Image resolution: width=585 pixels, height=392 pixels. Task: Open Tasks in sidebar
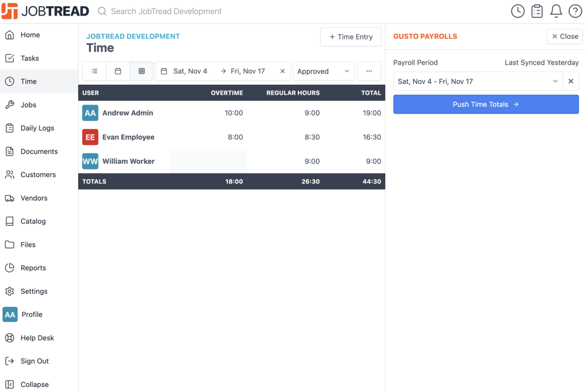(x=39, y=58)
